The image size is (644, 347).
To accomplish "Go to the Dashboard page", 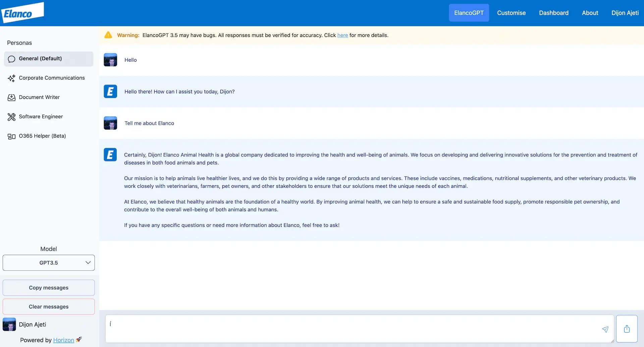I will coord(553,13).
